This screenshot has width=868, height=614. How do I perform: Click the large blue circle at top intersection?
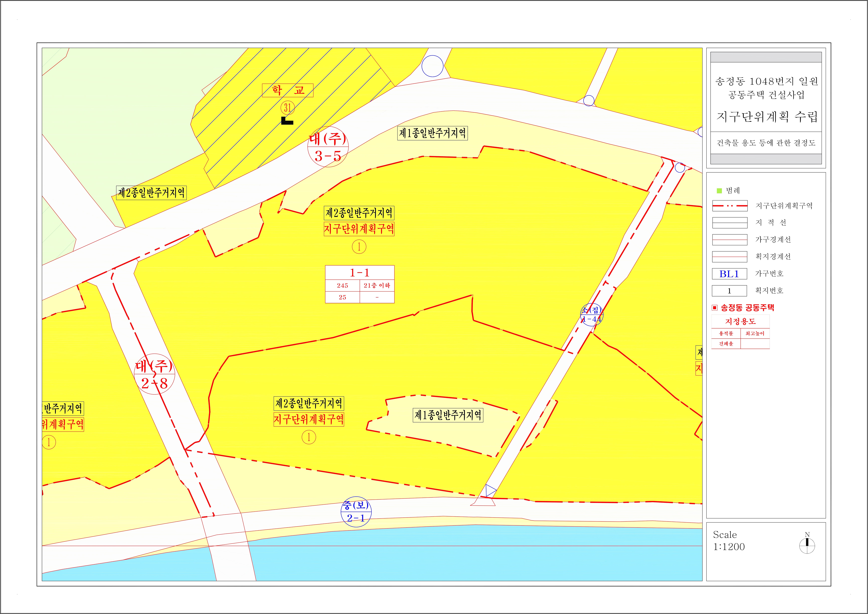[x=432, y=66]
